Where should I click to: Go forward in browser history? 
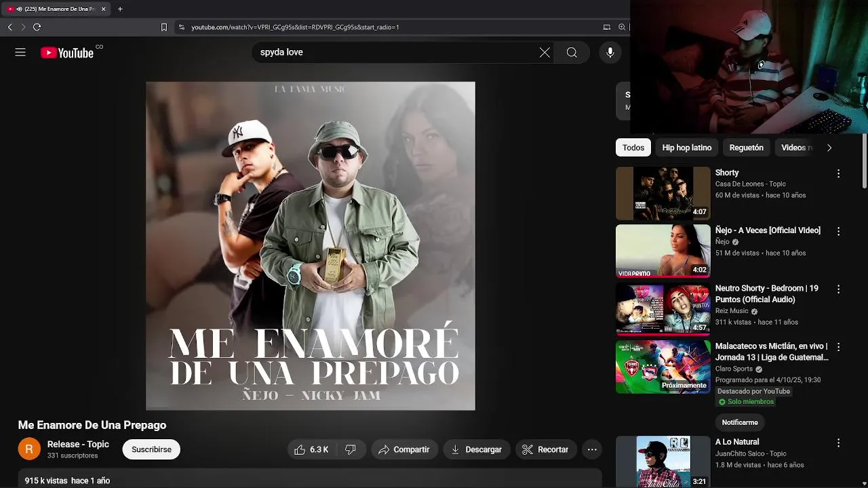pyautogui.click(x=23, y=27)
